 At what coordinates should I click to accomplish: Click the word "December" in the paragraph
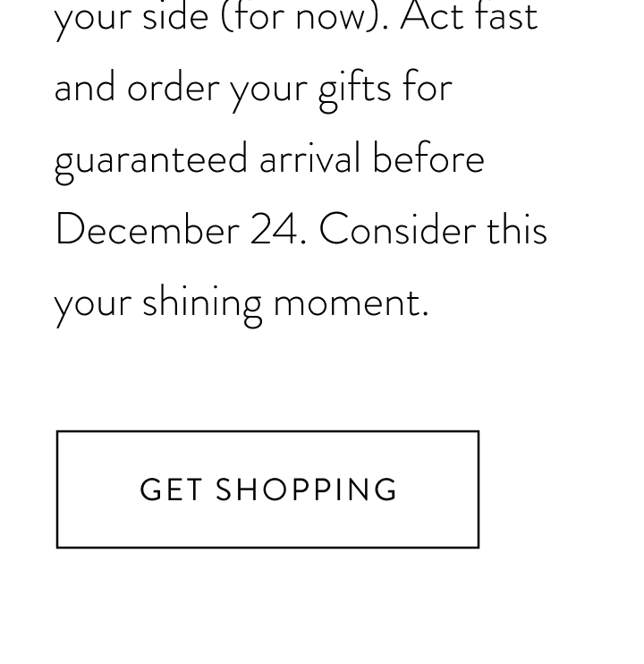[148, 229]
